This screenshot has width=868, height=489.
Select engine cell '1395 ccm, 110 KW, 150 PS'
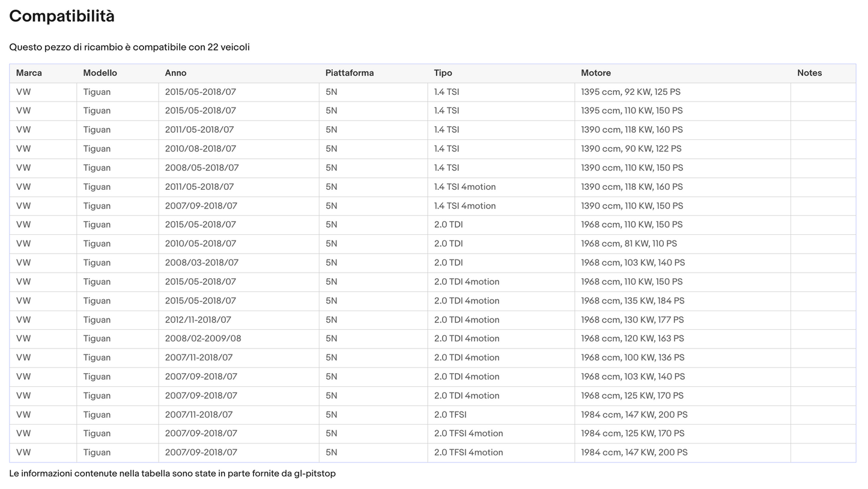[x=632, y=111]
